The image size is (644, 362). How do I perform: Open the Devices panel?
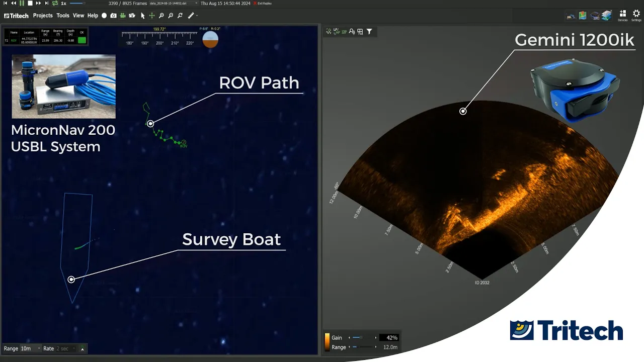point(622,16)
